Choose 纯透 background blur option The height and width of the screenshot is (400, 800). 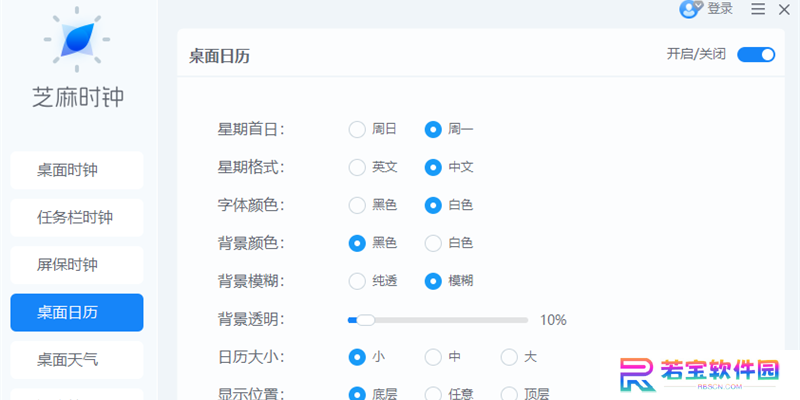[357, 281]
